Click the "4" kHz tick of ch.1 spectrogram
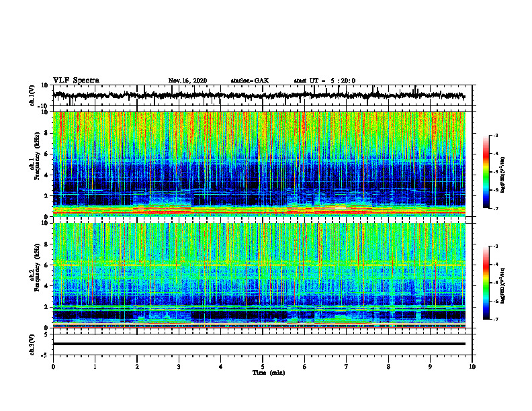The width and height of the screenshot is (532, 411). (x=46, y=175)
